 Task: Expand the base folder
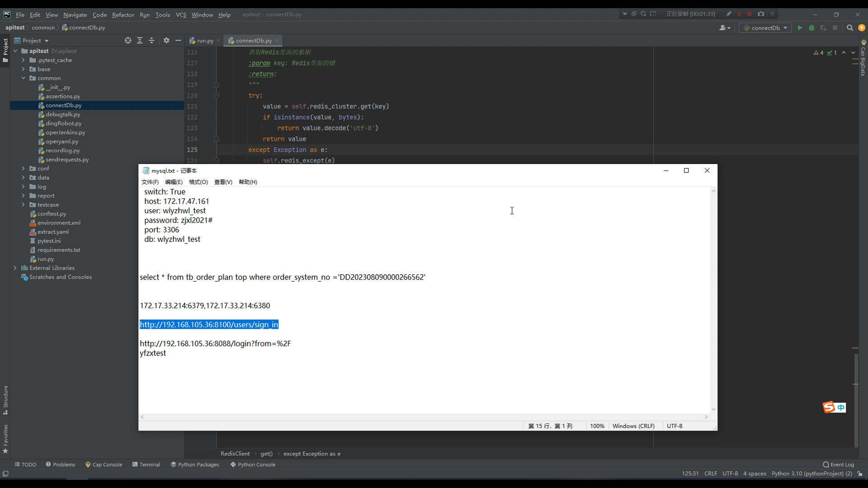(x=23, y=69)
